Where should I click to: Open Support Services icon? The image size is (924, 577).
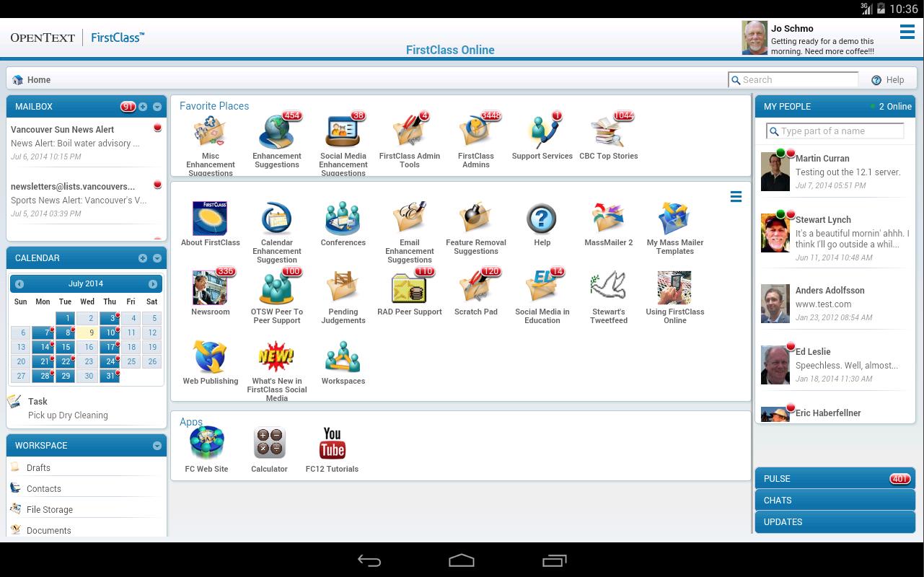pyautogui.click(x=542, y=133)
